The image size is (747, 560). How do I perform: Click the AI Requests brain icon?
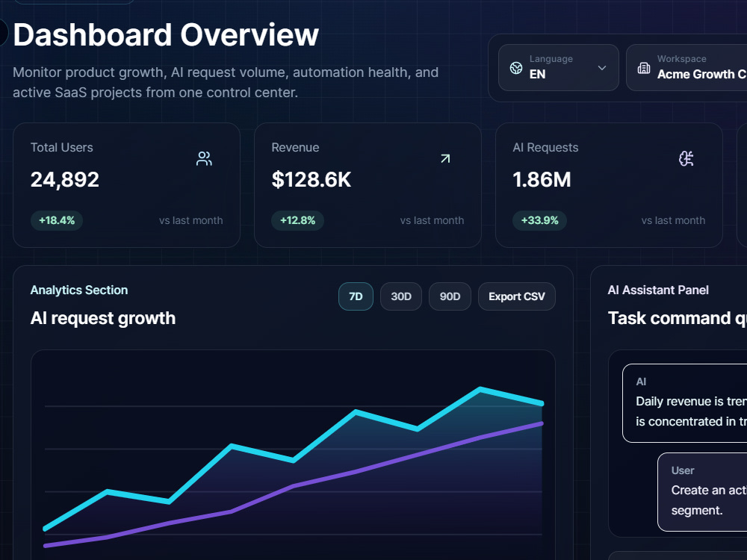[686, 158]
